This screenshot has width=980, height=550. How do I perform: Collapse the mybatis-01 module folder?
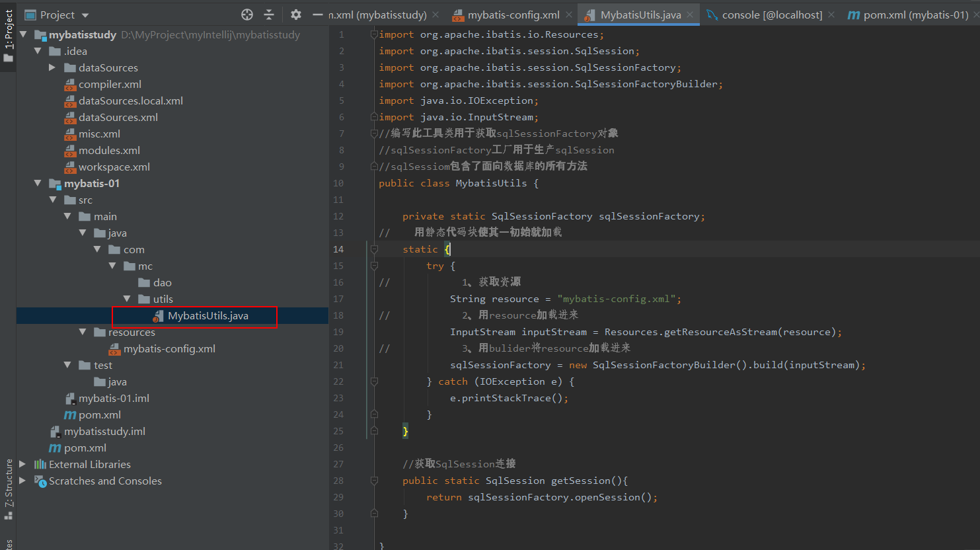[38, 183]
